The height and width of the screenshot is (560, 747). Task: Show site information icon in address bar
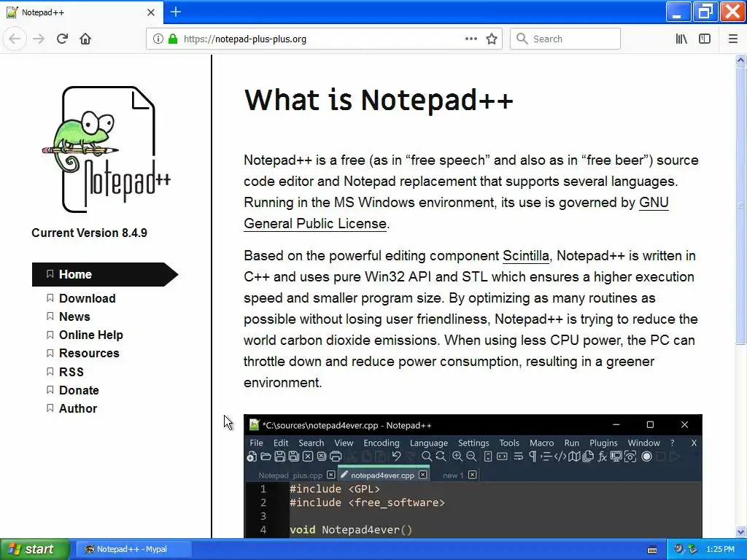click(158, 39)
